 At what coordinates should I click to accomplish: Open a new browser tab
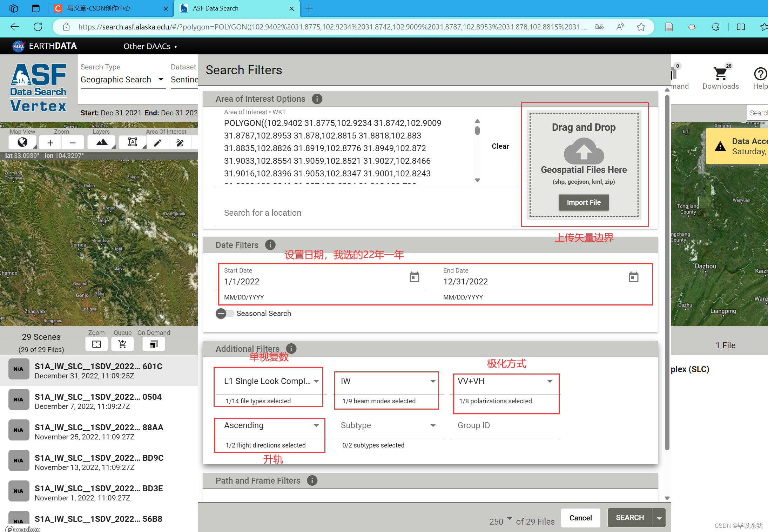(x=309, y=8)
